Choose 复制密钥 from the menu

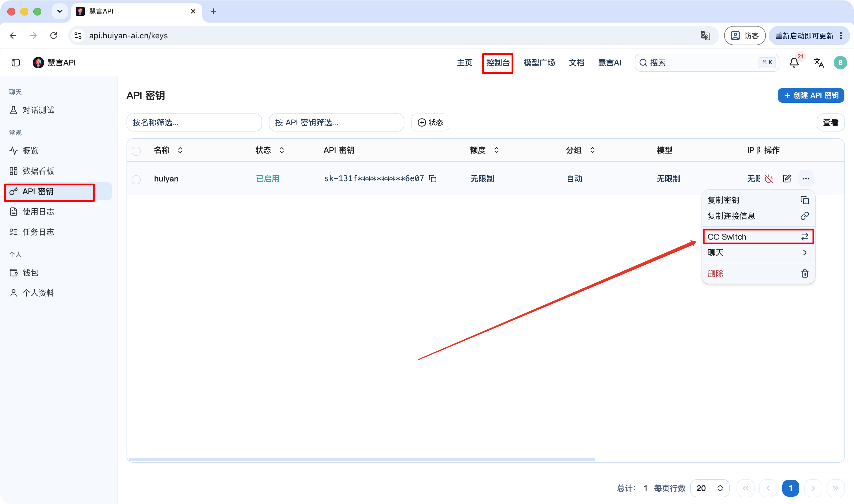click(758, 200)
